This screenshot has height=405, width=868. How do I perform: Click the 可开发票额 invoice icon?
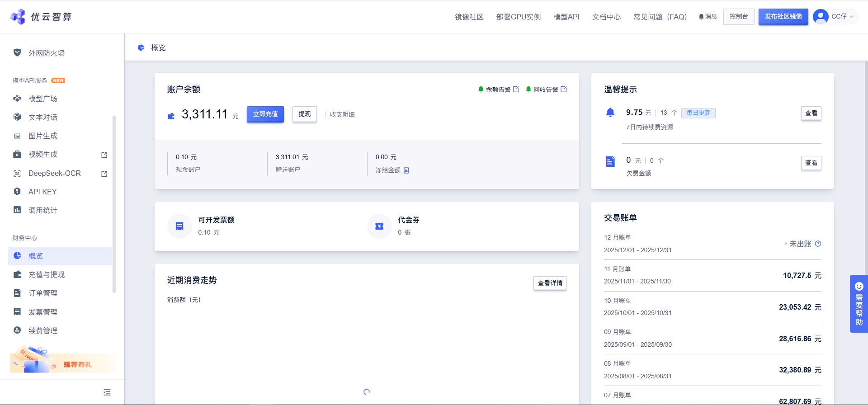tap(179, 226)
